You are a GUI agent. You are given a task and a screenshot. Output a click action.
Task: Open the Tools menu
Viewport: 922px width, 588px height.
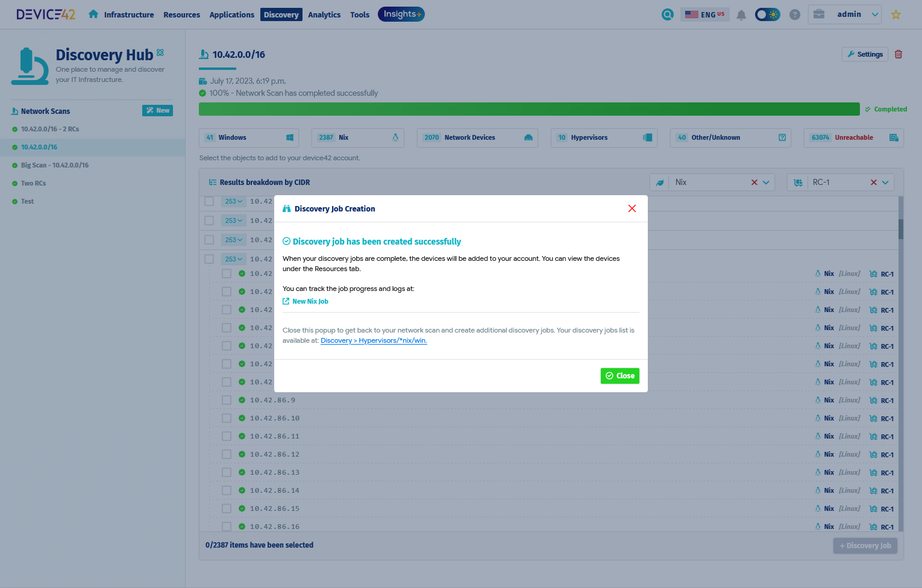pyautogui.click(x=360, y=14)
